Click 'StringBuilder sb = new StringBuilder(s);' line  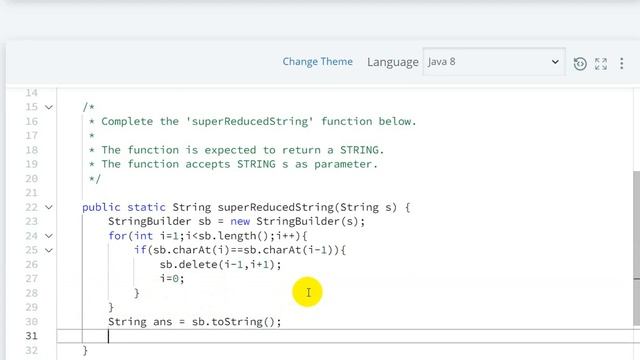coord(236,222)
